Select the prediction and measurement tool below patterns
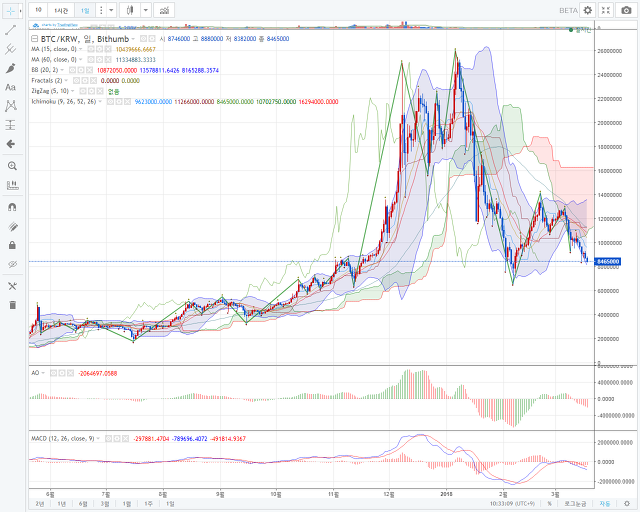The width and height of the screenshot is (640, 512). point(11,125)
